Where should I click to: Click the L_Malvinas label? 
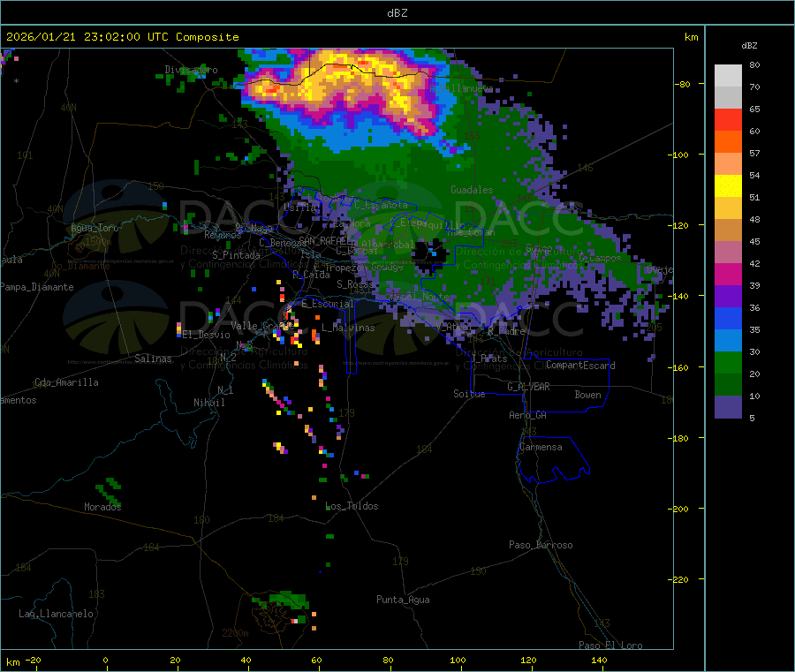pyautogui.click(x=348, y=328)
